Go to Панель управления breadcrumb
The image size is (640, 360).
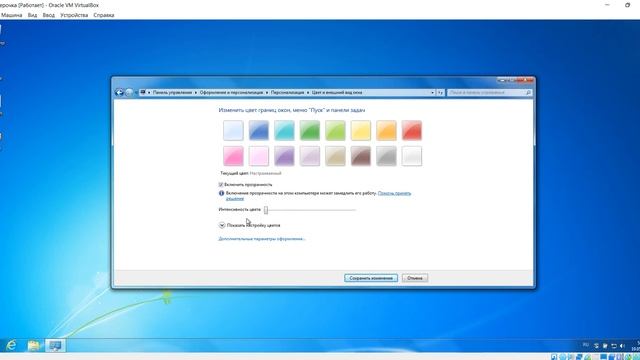[172, 93]
